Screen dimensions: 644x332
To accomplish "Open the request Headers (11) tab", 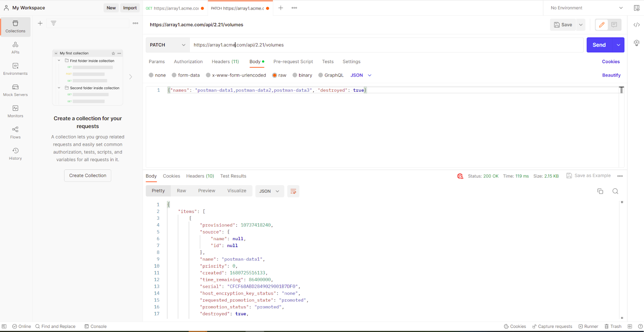I will pyautogui.click(x=225, y=62).
